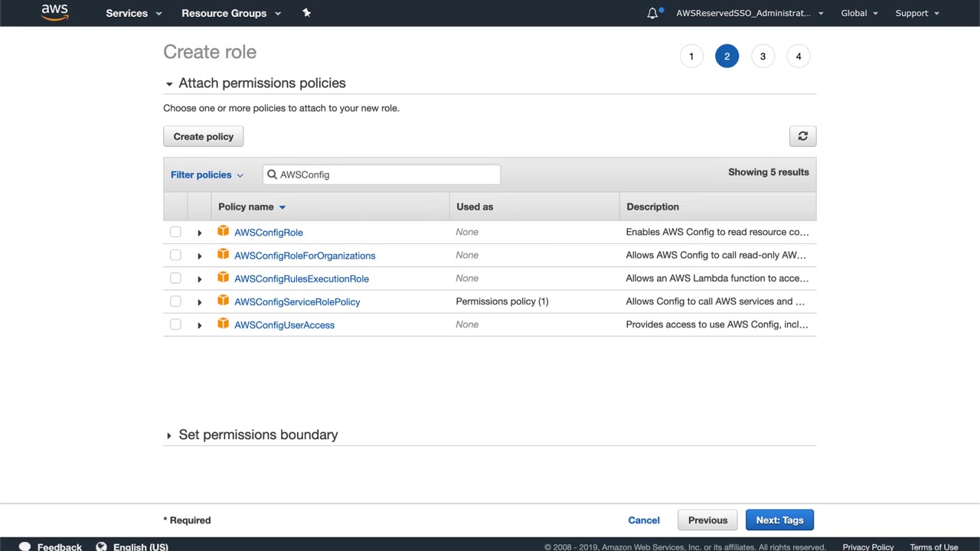
Task: Tick the AWSConfigRulesExecutionRole checkbox
Action: click(x=175, y=279)
